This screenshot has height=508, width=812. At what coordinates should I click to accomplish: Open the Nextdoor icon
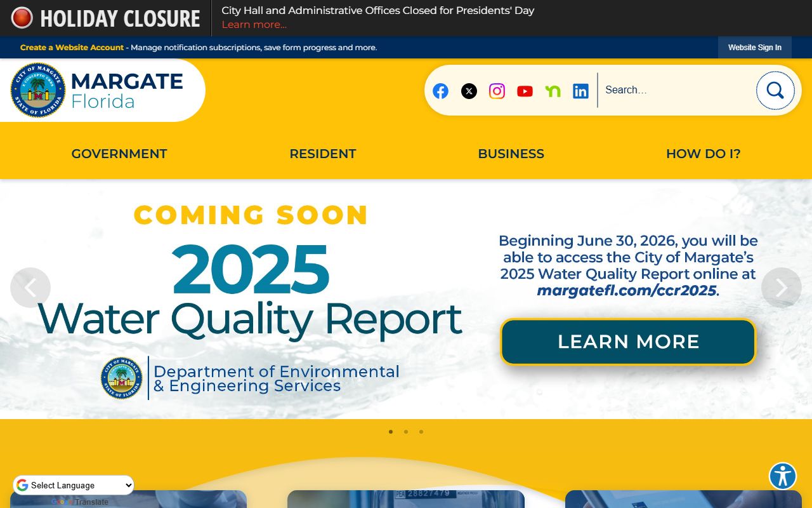click(553, 91)
